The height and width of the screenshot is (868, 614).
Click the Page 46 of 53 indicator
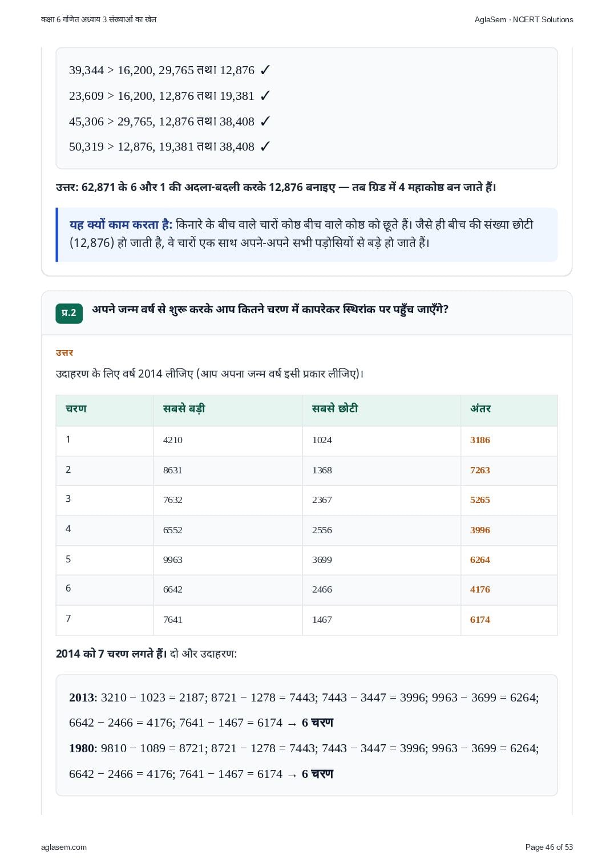tap(549, 847)
